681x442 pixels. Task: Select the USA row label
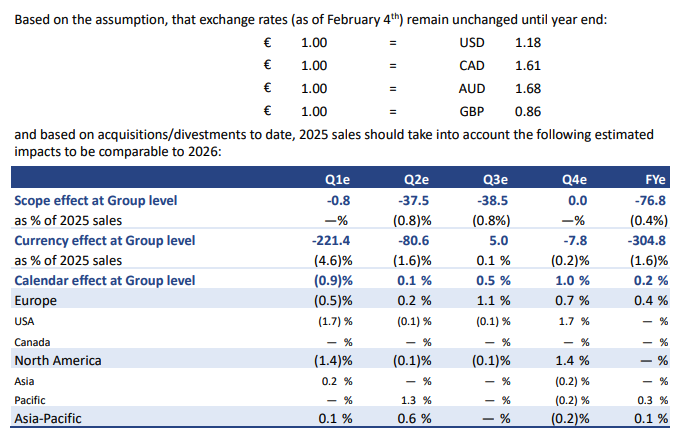(x=26, y=321)
